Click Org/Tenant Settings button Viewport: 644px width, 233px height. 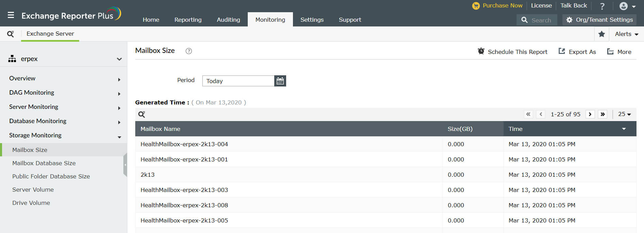click(599, 20)
